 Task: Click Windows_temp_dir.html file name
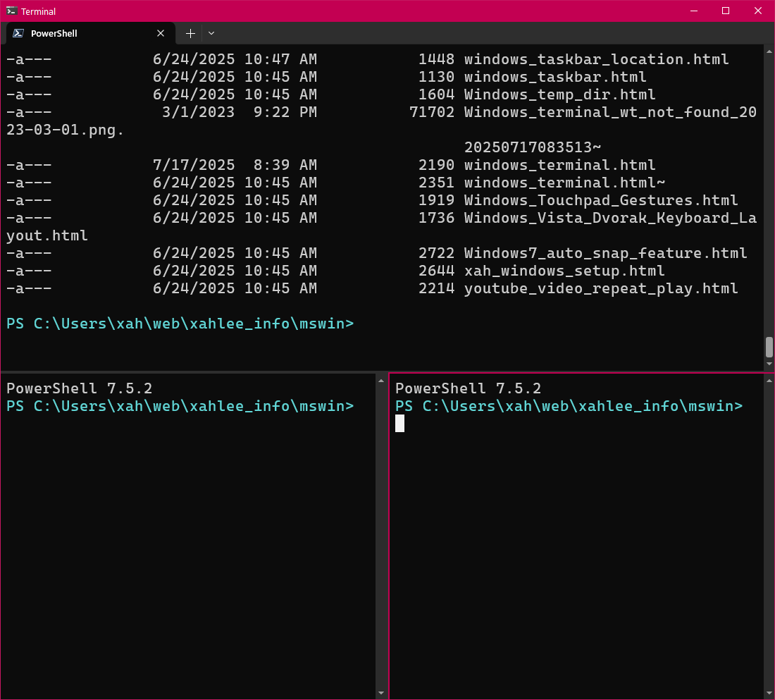pyautogui.click(x=559, y=94)
